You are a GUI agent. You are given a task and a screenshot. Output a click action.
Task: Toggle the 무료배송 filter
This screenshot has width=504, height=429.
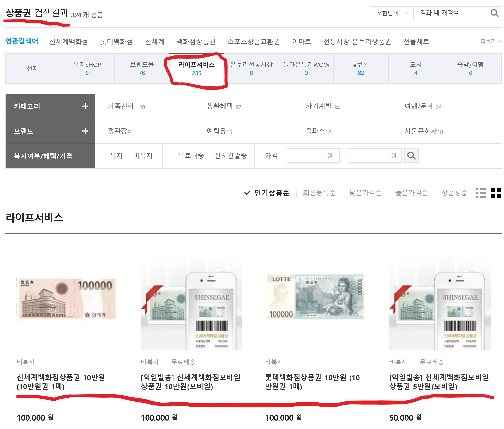[191, 156]
